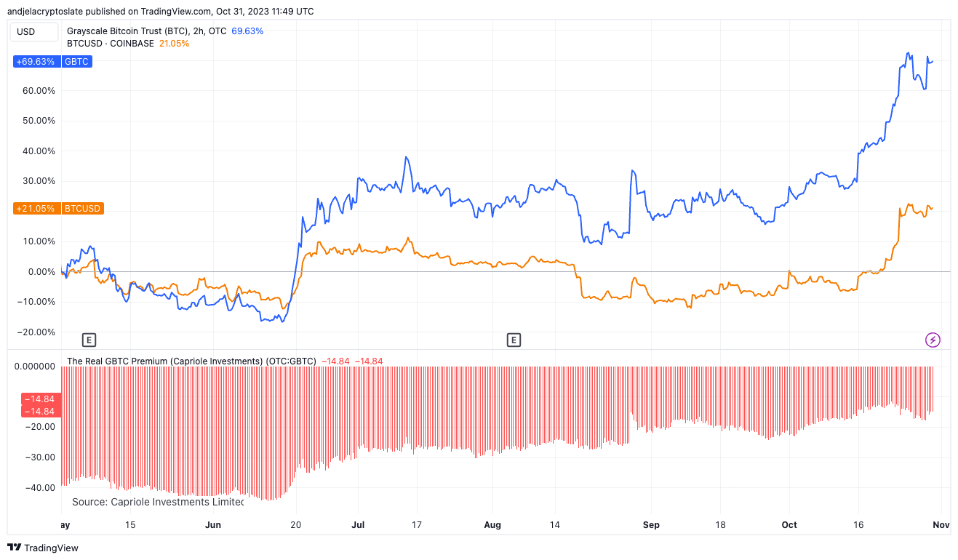This screenshot has height=560, width=958.
Task: Click the -30.00 premium axis label
Action: point(41,457)
